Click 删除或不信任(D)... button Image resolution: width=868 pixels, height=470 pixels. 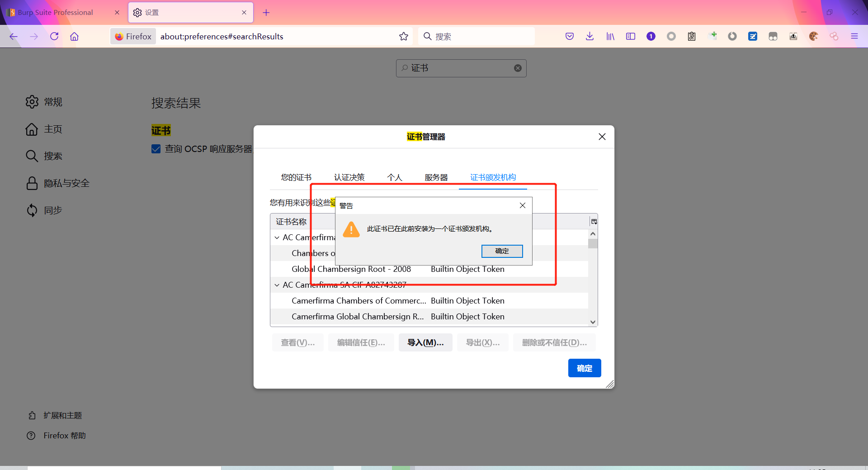(x=554, y=342)
